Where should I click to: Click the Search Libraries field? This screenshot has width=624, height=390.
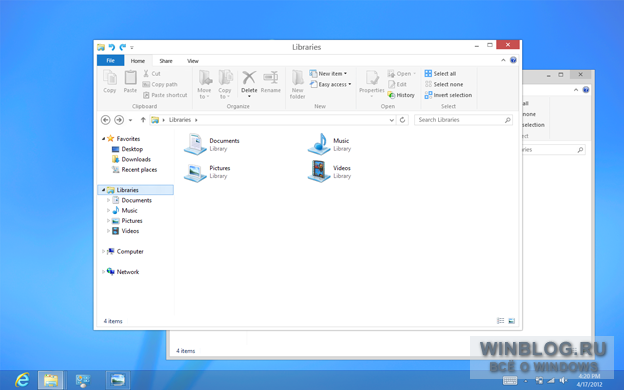coord(463,120)
